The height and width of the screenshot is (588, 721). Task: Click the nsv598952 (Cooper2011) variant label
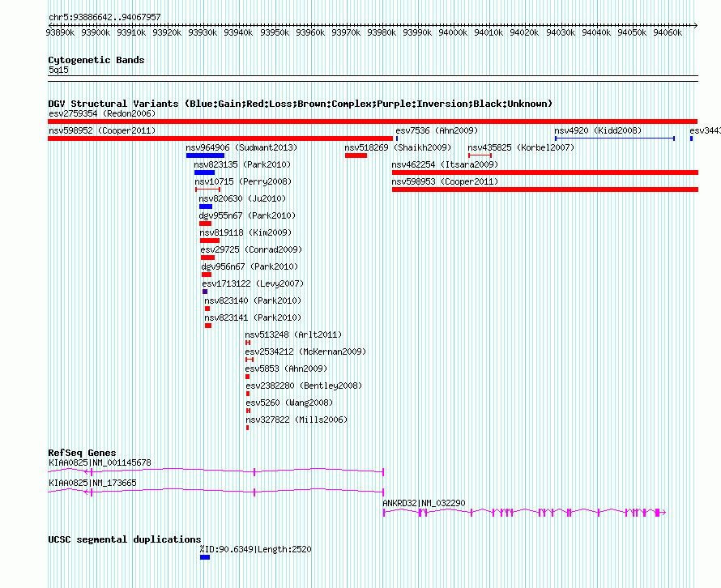pyautogui.click(x=102, y=130)
